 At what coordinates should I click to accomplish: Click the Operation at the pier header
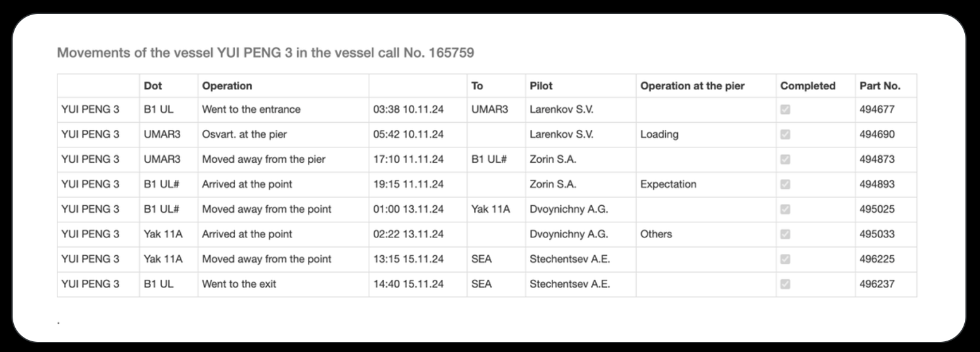tap(692, 86)
